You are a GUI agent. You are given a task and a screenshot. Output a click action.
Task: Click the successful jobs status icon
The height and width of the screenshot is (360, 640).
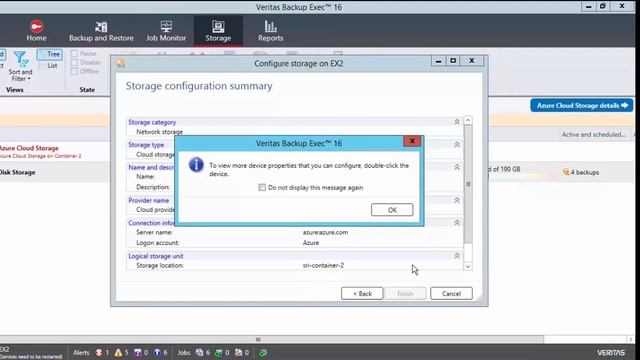[x=219, y=352]
